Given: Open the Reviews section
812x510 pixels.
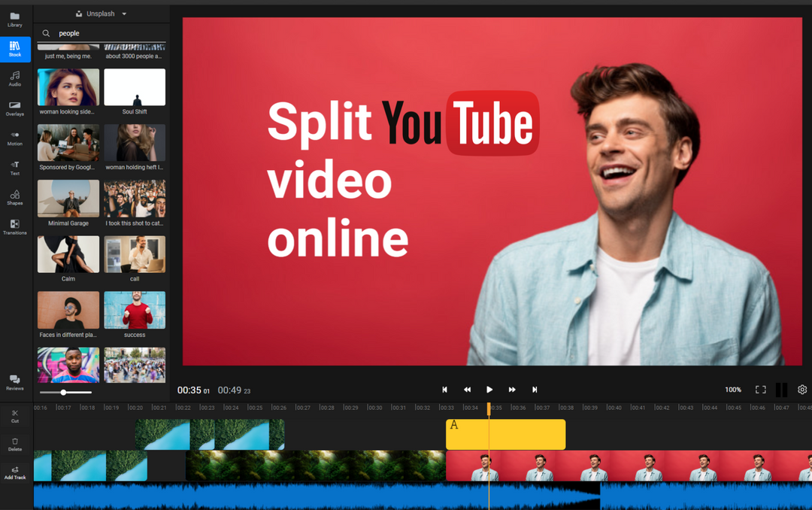Looking at the screenshot, I should [14, 384].
